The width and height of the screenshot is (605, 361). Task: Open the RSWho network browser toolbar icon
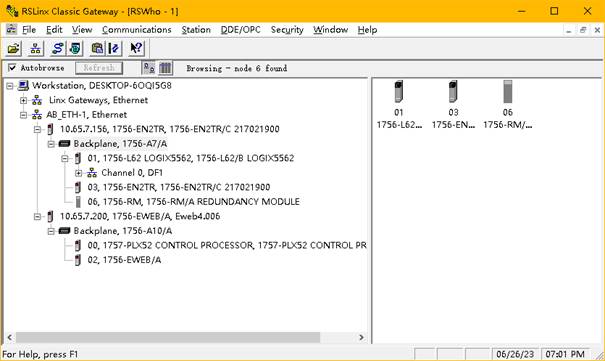(35, 49)
